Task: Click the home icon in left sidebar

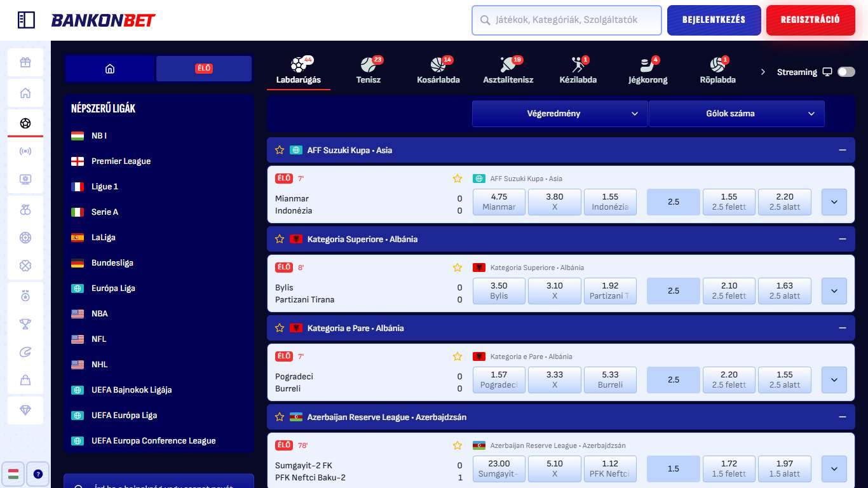Action: (25, 93)
